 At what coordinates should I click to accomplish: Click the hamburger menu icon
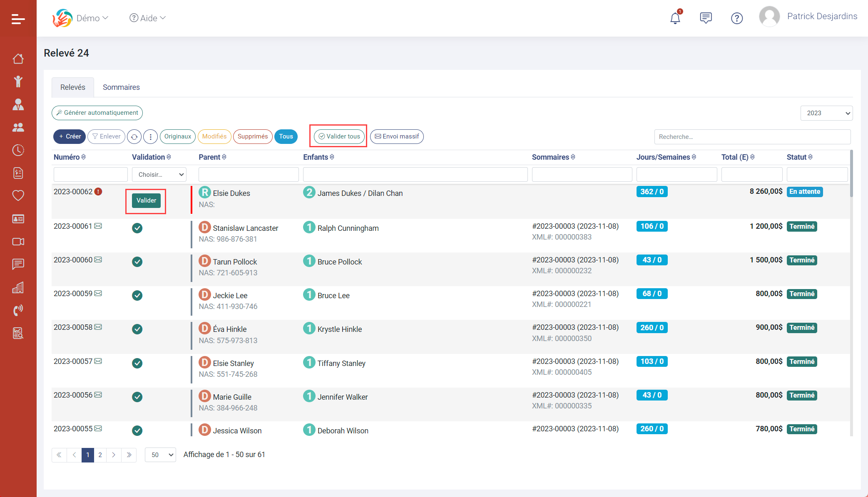[18, 19]
